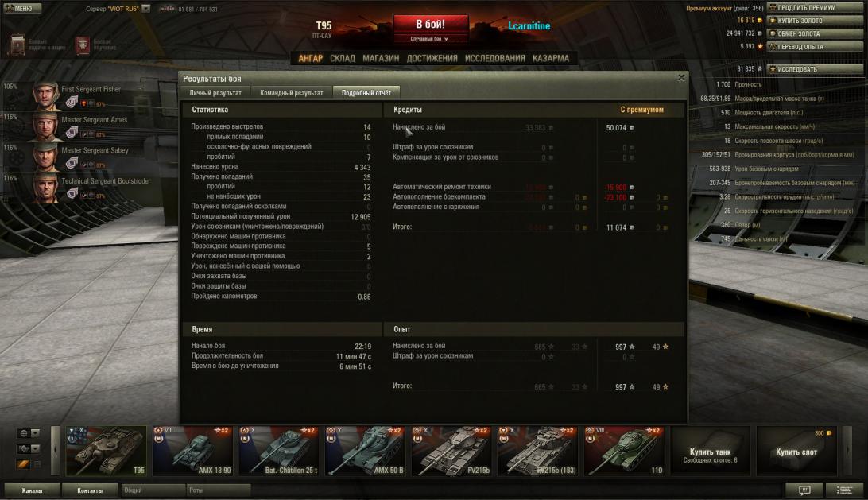Open the ИССЛЕДОВАНИЯ menu item
The width and height of the screenshot is (868, 500).
pyautogui.click(x=495, y=58)
